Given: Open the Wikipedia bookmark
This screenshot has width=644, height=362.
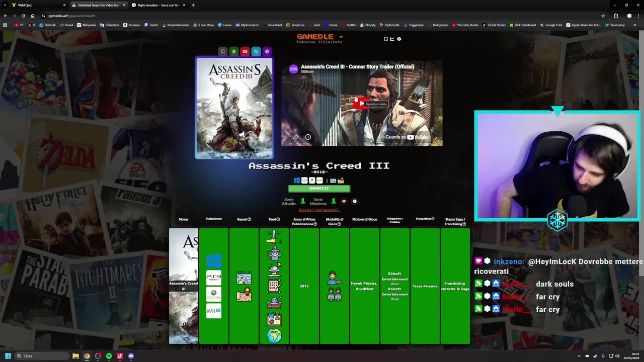Looking at the screenshot, I should click(x=86, y=25).
